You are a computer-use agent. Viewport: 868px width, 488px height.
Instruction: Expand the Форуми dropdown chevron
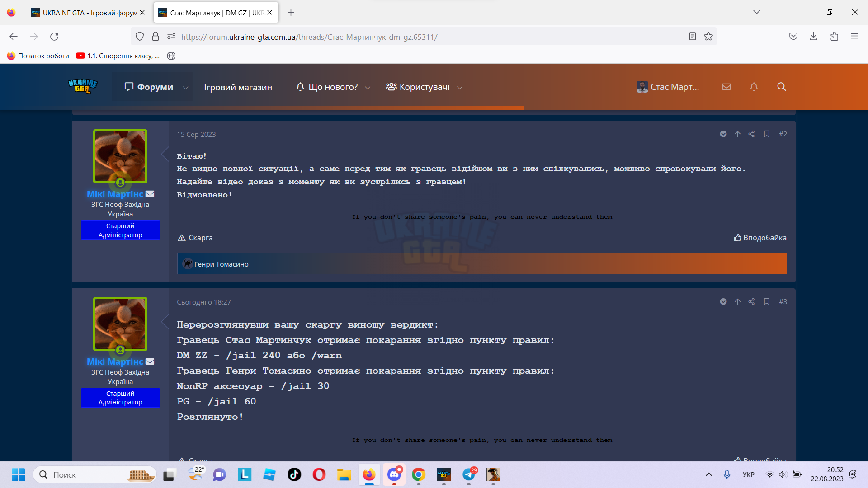pyautogui.click(x=185, y=88)
